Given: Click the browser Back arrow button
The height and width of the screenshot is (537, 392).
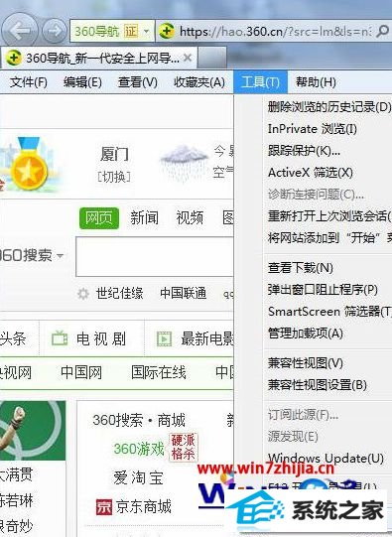Looking at the screenshot, I should tap(20, 31).
